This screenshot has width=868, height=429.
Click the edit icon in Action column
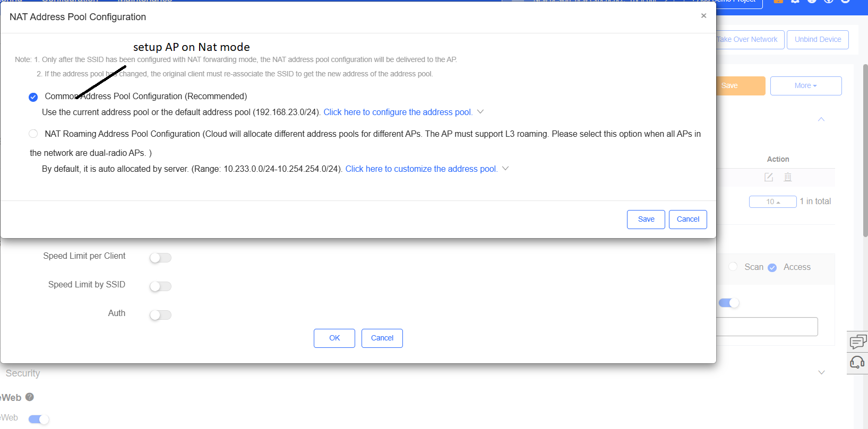point(769,177)
